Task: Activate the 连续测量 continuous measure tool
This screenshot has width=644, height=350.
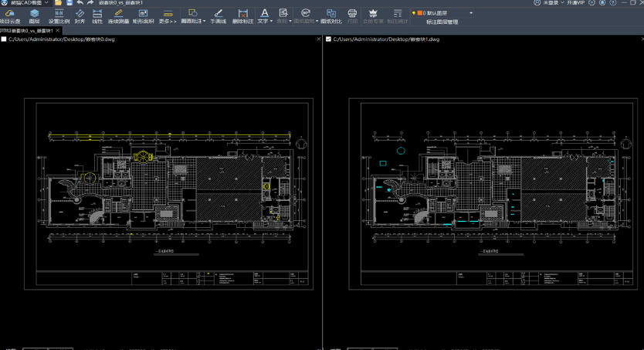Action: coord(118,15)
